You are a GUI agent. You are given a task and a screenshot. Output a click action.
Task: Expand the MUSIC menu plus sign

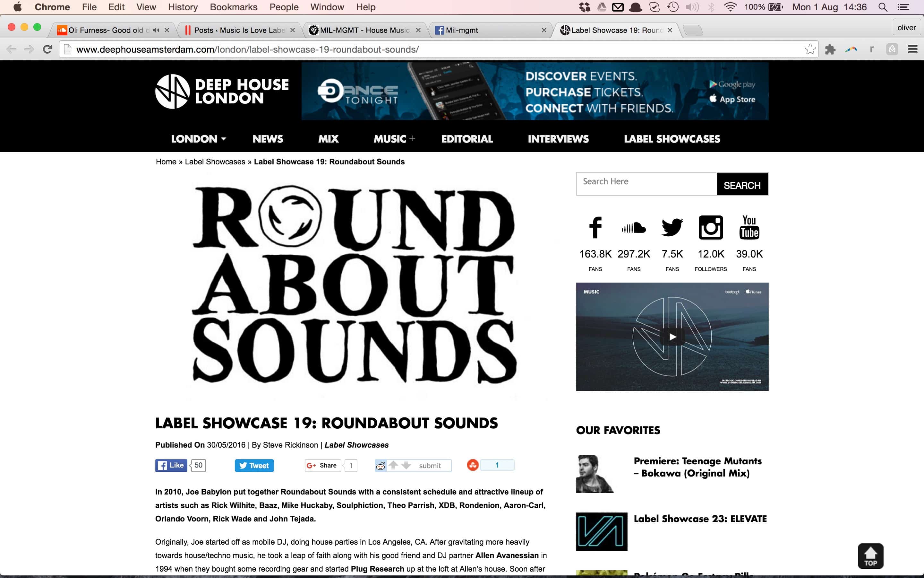[412, 138]
